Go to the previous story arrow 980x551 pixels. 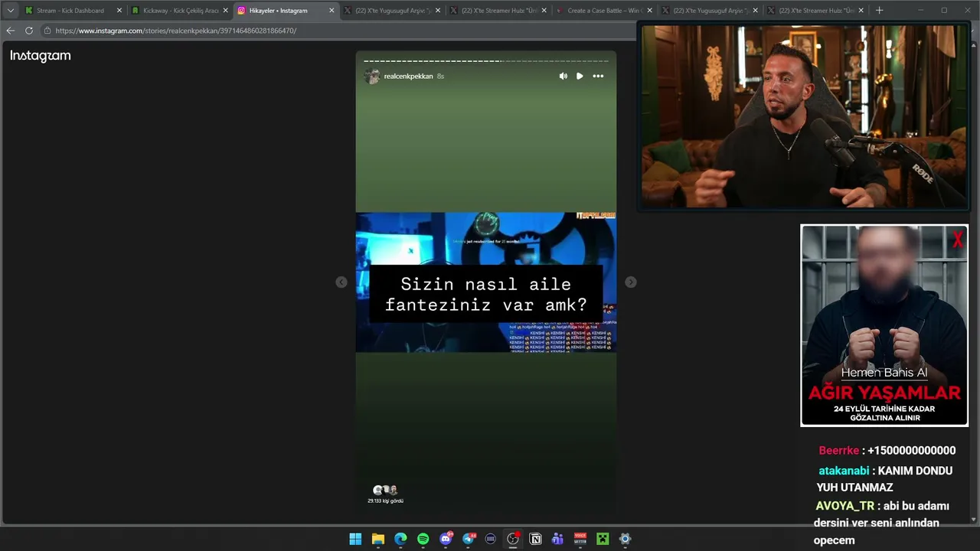(341, 282)
